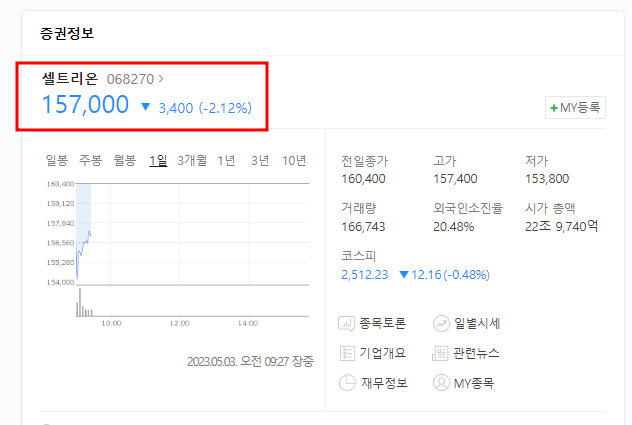
Task: Click the 외국인소진율 value 20.48%
Action: click(x=453, y=227)
